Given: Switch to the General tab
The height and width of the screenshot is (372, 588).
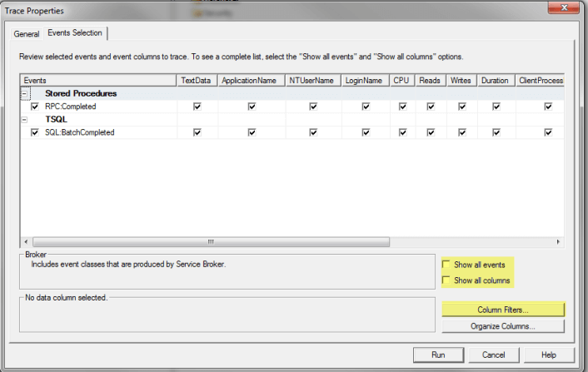Looking at the screenshot, I should (27, 34).
